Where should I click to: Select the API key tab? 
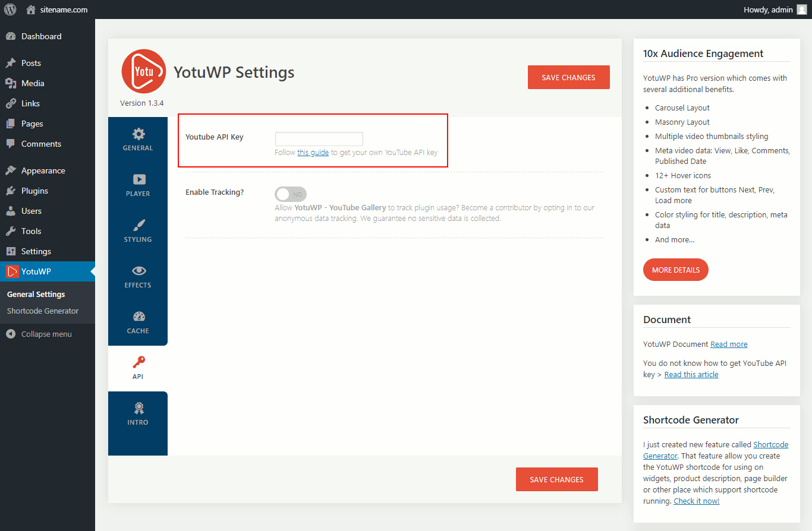coord(138,368)
